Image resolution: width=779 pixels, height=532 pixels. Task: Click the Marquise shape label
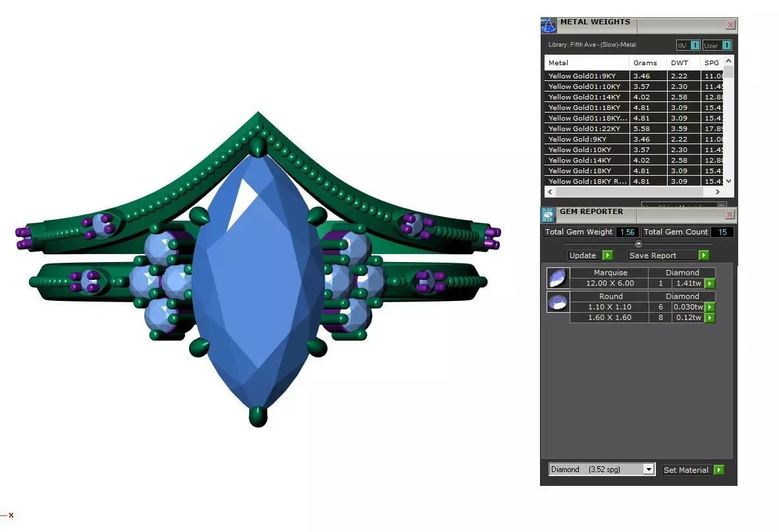click(610, 273)
